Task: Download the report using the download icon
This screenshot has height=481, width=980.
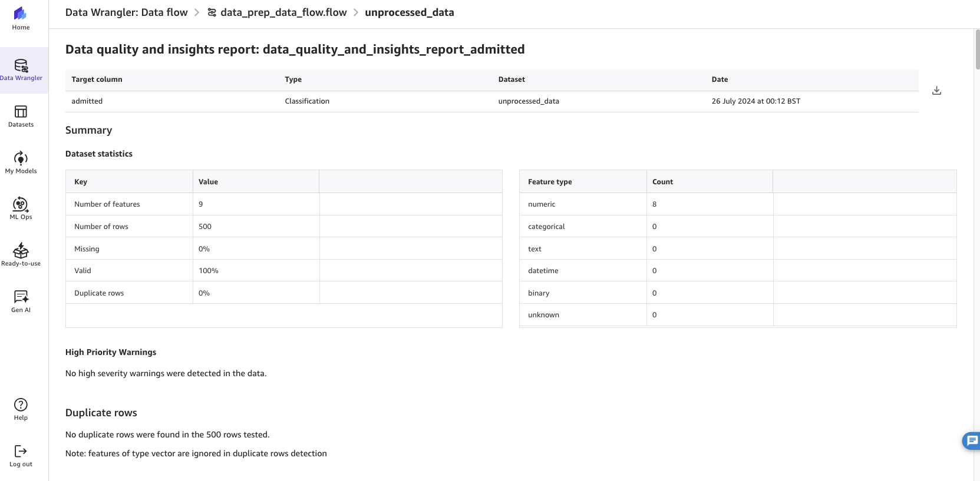Action: coord(936,91)
